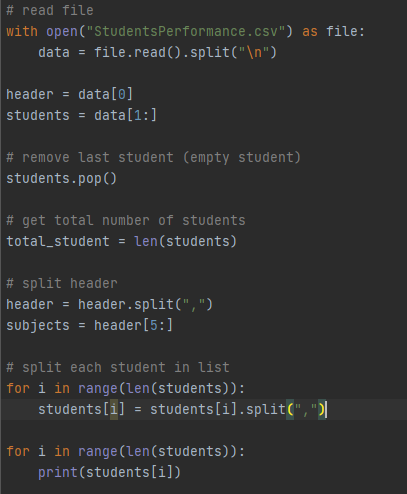Screen dimensions: 407x494
Task: Click the "subjects = header[5:]" line
Action: point(89,326)
